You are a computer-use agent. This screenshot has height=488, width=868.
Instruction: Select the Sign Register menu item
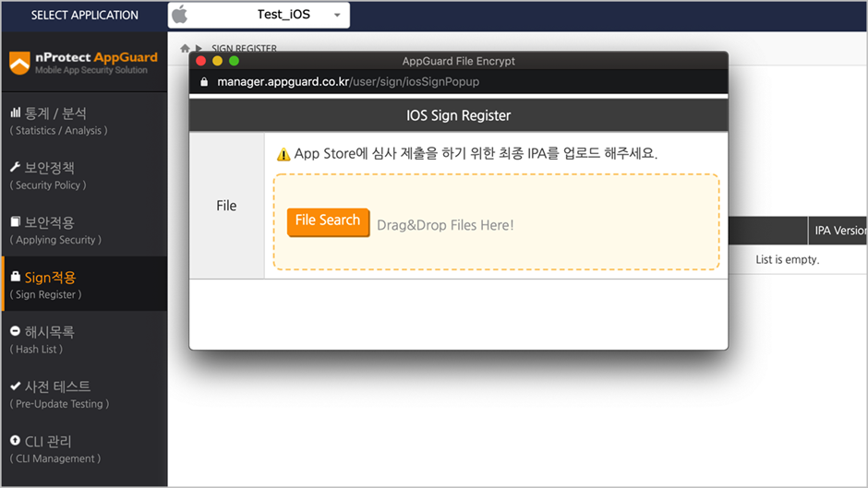84,284
